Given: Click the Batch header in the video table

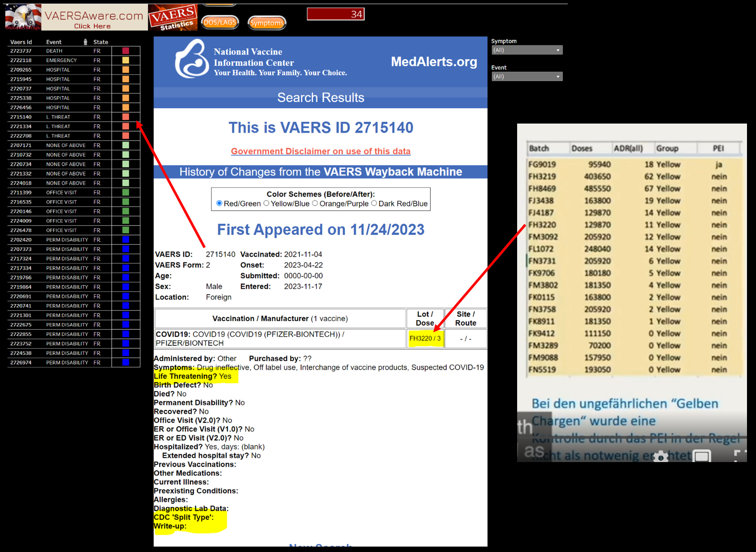Looking at the screenshot, I should pos(539,148).
